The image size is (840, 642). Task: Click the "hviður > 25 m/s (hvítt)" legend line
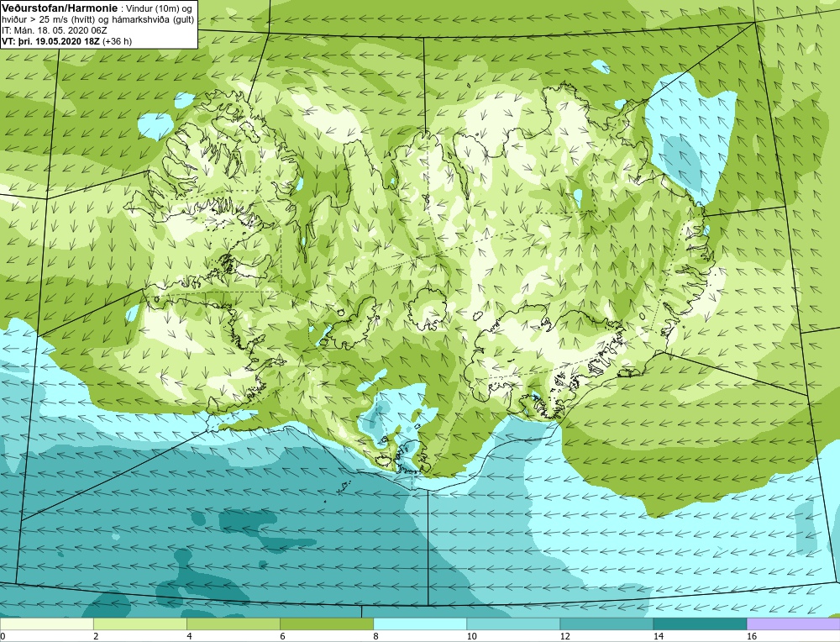click(x=48, y=20)
